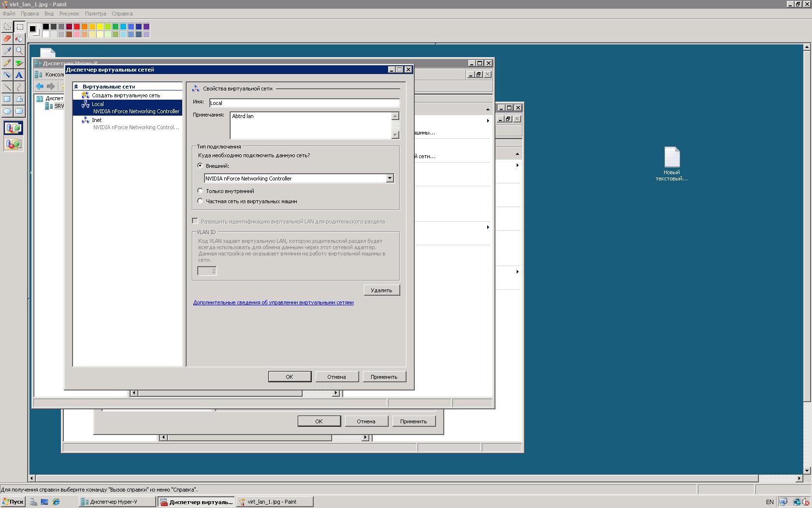This screenshot has height=508, width=812.
Task: Click Paint canvas vertical scrollbar up arrow
Action: [807, 47]
